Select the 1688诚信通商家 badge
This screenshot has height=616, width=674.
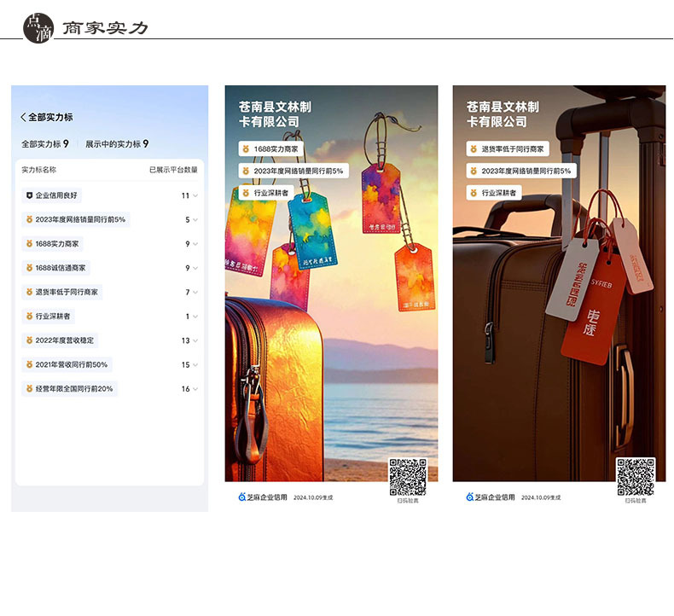click(55, 268)
